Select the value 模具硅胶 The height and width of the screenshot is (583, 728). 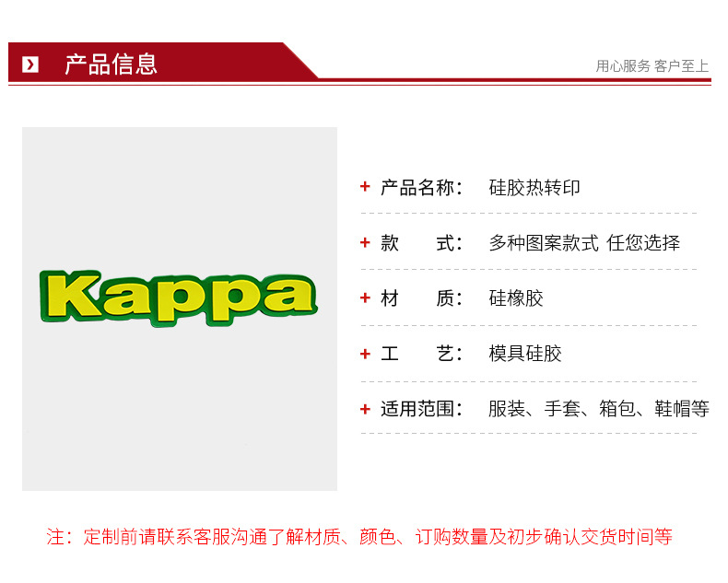tap(525, 354)
